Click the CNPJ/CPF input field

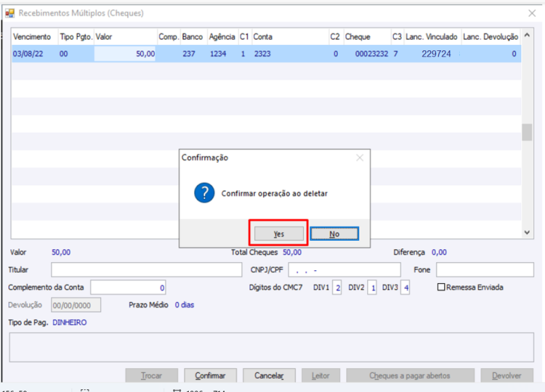(x=344, y=269)
